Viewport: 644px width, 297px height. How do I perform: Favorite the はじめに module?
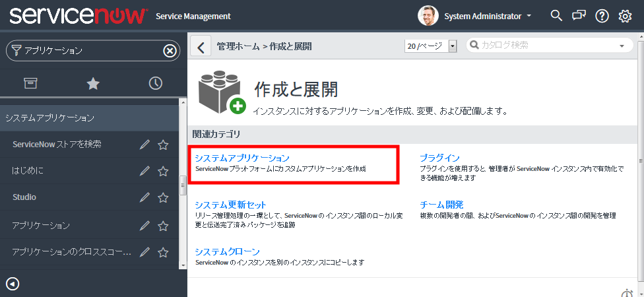164,171
